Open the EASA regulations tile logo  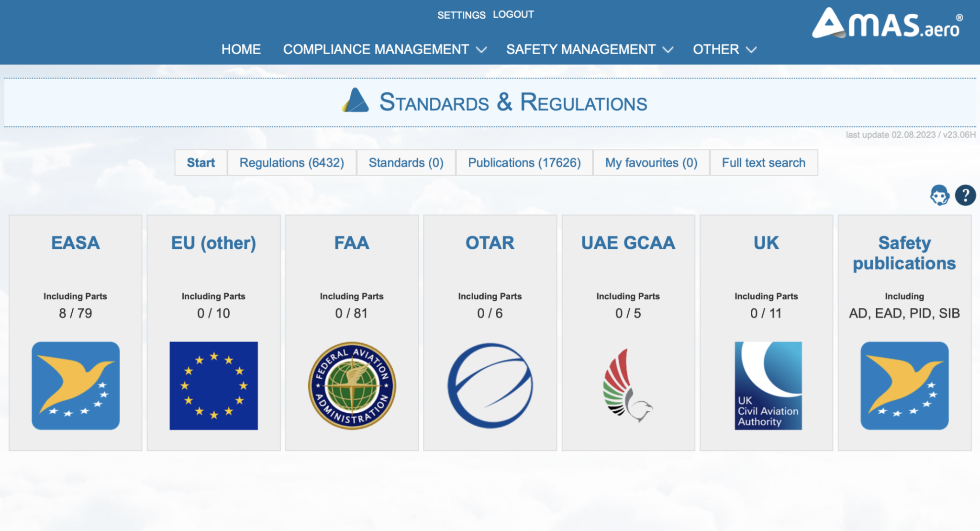[75, 385]
